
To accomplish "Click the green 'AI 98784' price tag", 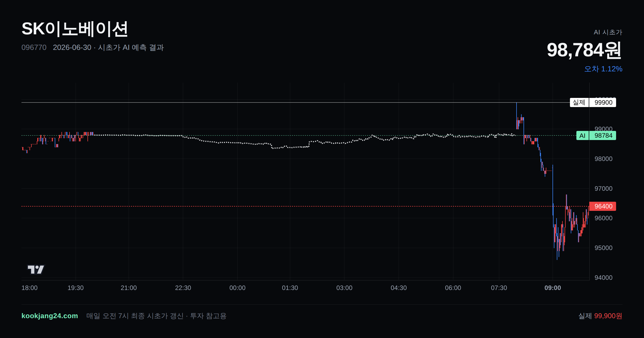I will tap(596, 135).
